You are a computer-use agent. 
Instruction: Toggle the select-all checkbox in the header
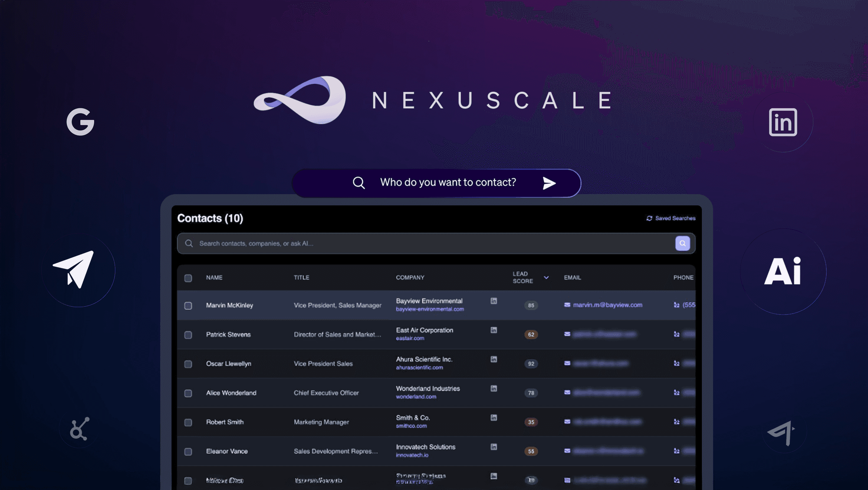[x=188, y=278]
